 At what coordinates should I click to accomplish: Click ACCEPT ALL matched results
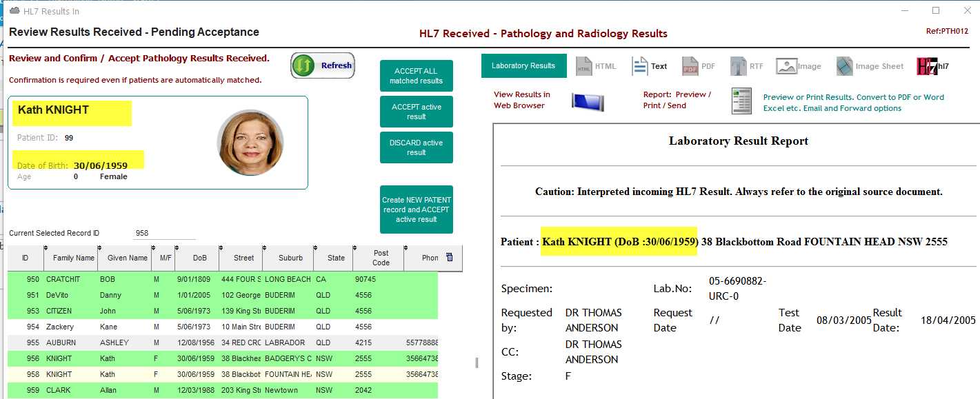pos(416,76)
